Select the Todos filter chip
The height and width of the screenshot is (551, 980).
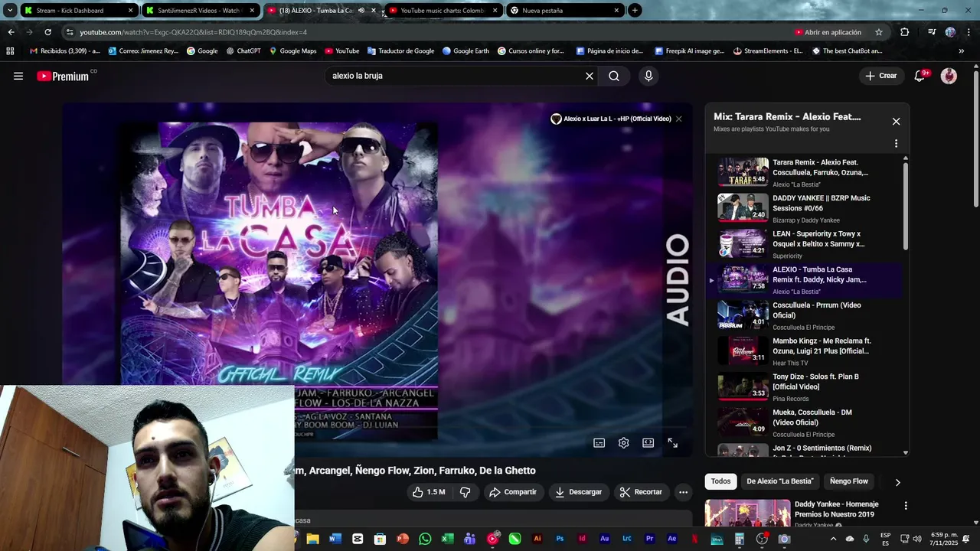(x=720, y=481)
